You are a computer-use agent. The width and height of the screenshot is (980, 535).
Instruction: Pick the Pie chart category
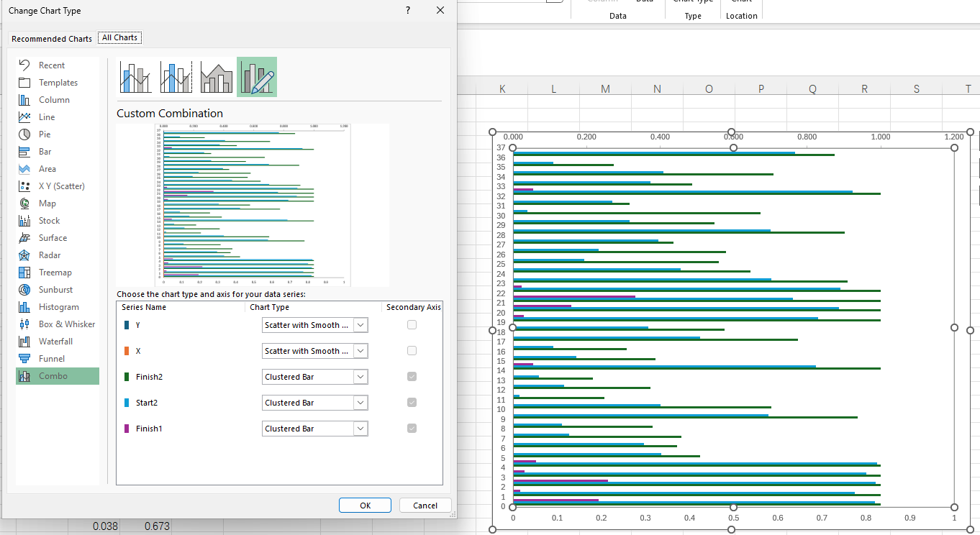click(58, 134)
